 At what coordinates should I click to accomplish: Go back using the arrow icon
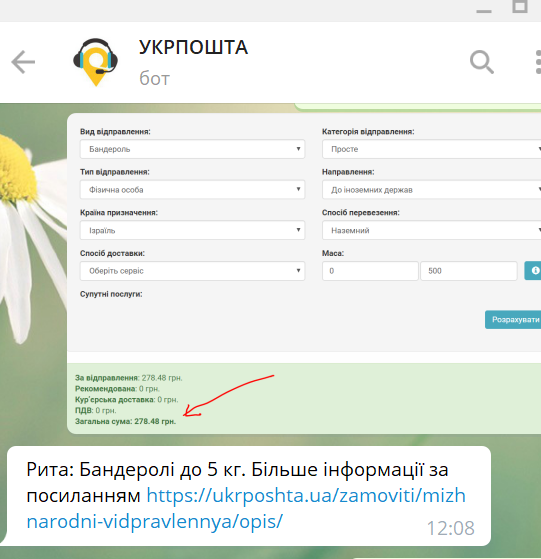23,62
